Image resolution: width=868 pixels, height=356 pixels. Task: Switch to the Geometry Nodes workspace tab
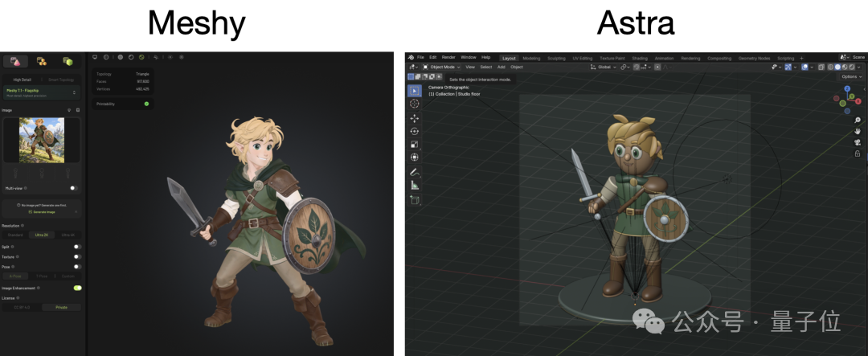pos(754,58)
